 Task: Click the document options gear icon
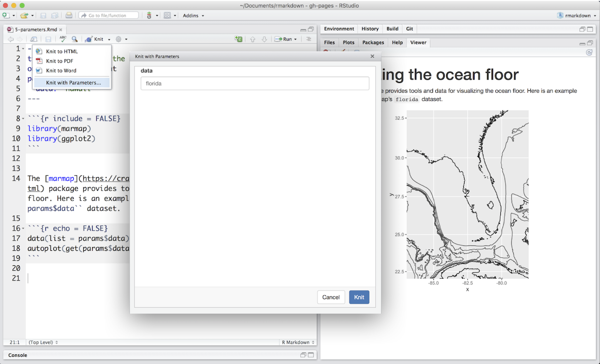point(119,39)
